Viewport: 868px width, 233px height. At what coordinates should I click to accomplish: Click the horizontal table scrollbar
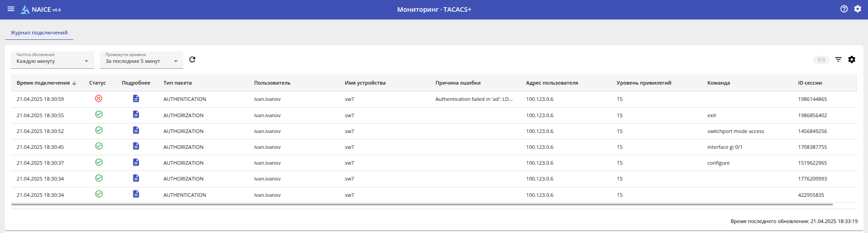pos(422,204)
